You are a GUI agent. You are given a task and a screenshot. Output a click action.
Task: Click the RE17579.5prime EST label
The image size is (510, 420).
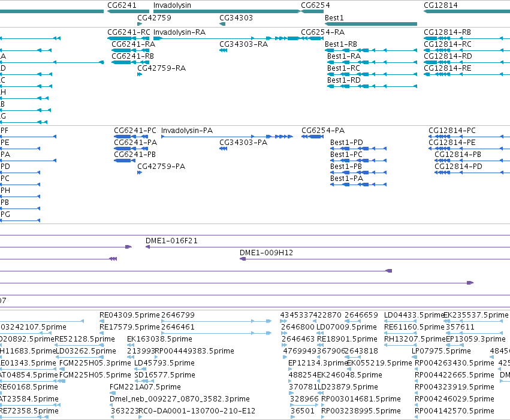point(129,327)
